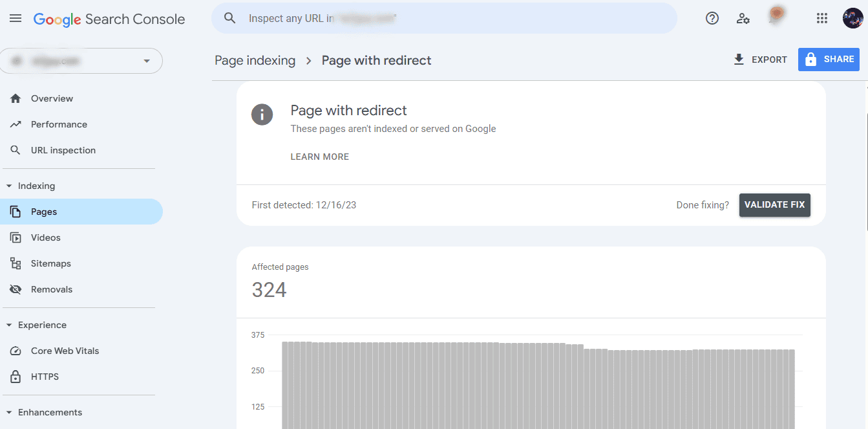Open the Overview menu item
This screenshot has width=868, height=429.
click(81, 98)
